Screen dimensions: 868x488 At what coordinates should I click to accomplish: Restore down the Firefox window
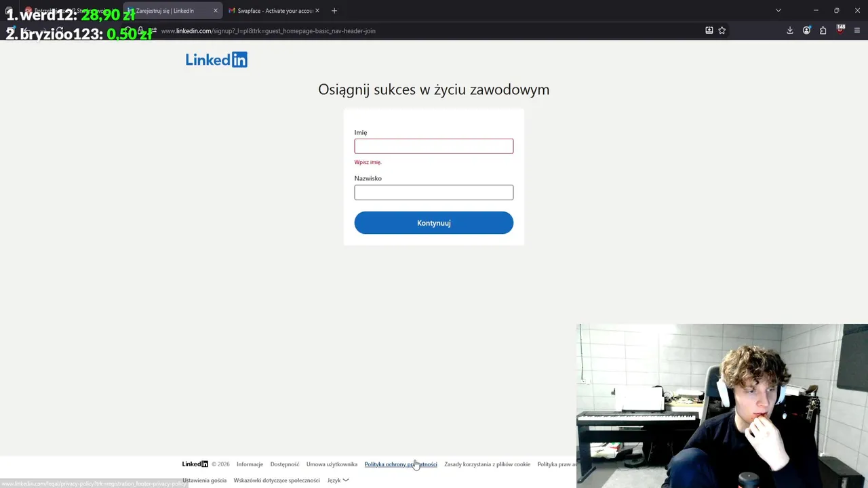coord(836,11)
